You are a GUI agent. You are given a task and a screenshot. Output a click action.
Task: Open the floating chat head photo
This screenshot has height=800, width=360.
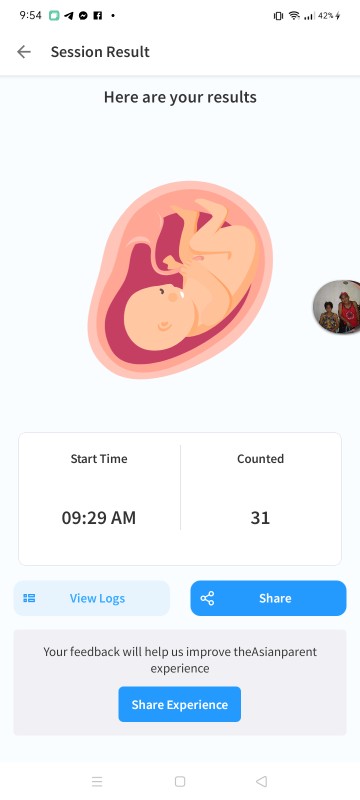(337, 307)
